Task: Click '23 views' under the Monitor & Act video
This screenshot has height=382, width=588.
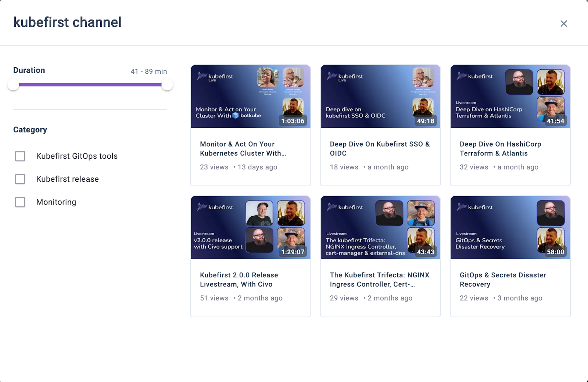Action: tap(214, 167)
